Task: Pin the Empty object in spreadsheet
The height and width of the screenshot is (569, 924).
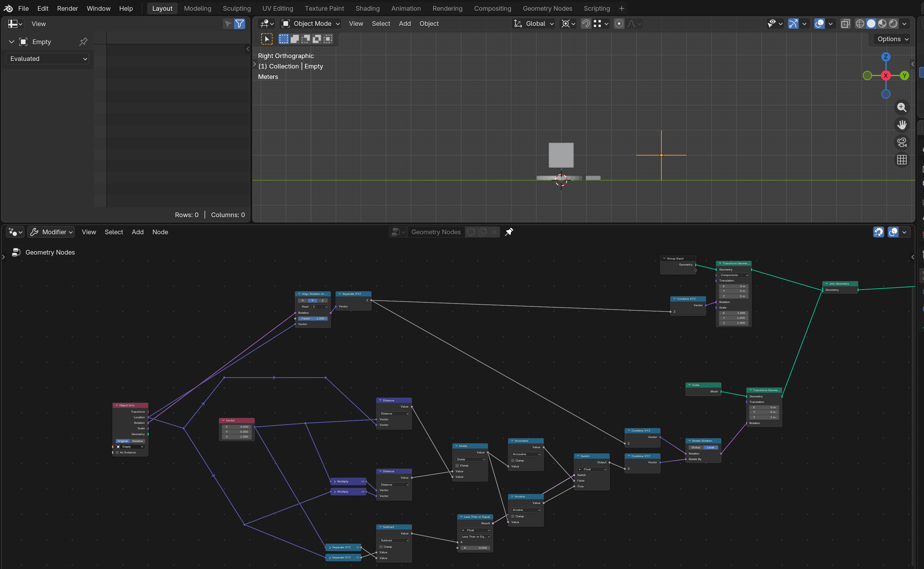Action: click(x=83, y=42)
